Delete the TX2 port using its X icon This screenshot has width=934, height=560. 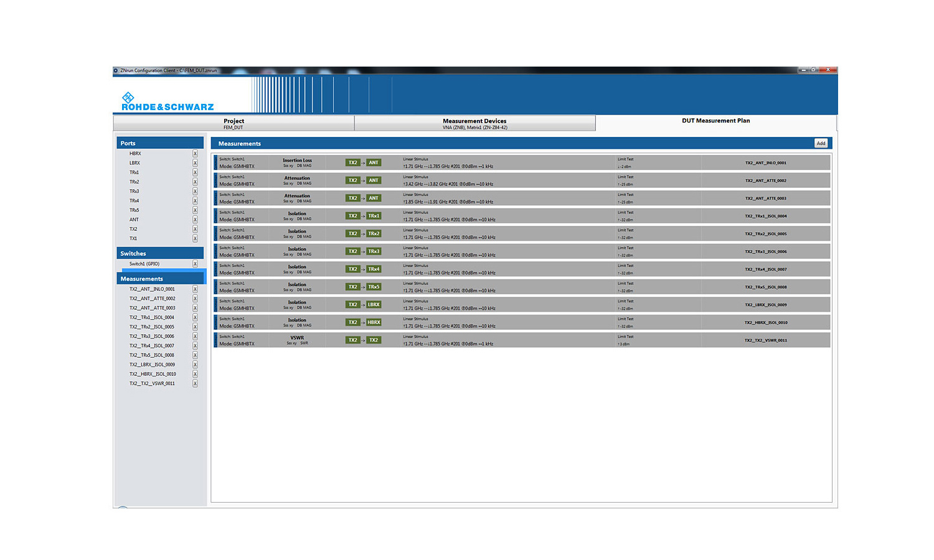pos(195,229)
